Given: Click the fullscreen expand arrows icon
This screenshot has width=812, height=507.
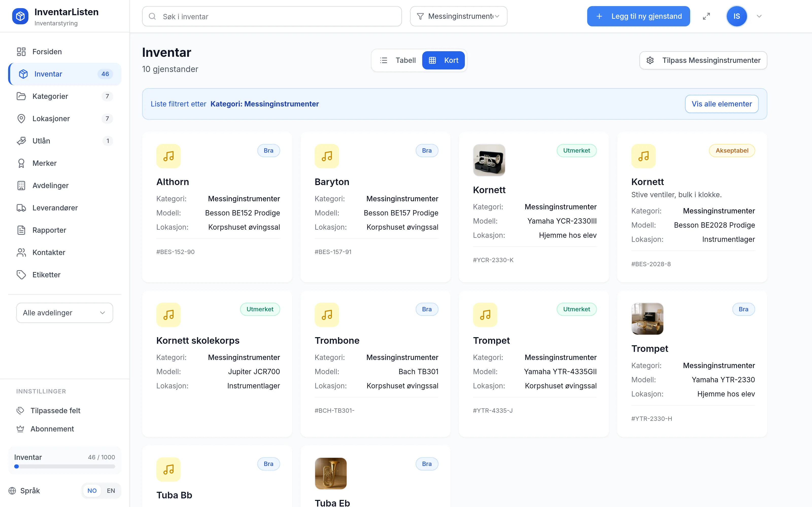Looking at the screenshot, I should point(706,16).
